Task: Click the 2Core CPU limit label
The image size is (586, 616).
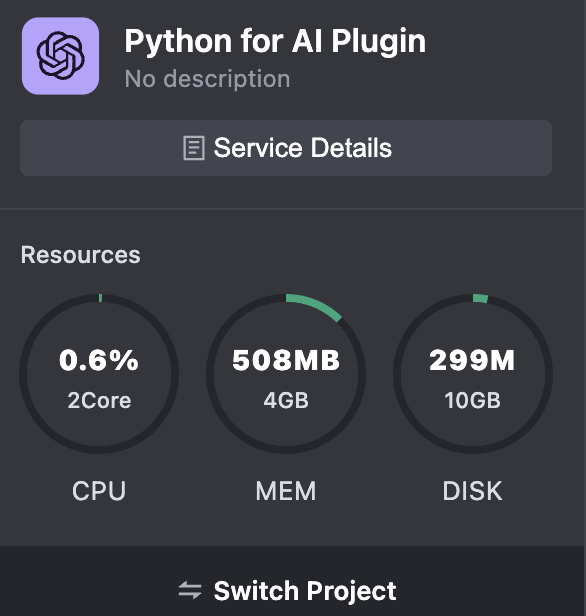Action: [x=99, y=401]
